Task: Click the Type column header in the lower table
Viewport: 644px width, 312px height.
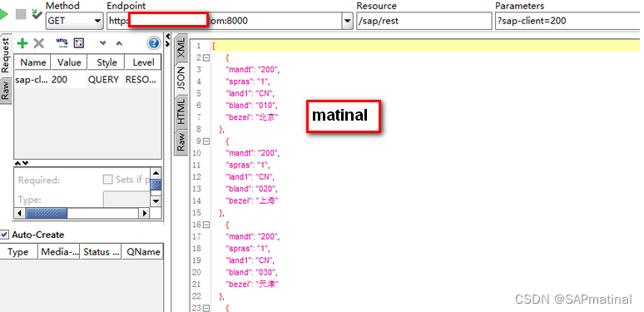Action: click(x=18, y=252)
